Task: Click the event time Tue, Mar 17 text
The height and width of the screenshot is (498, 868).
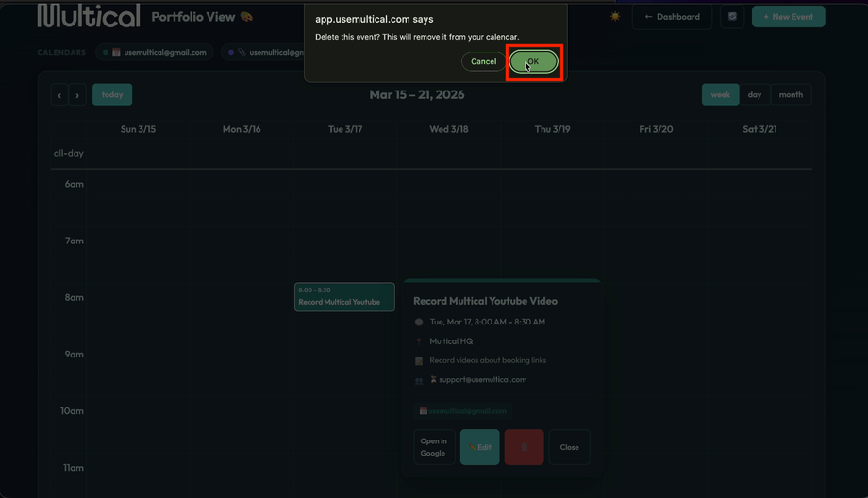Action: [487, 322]
